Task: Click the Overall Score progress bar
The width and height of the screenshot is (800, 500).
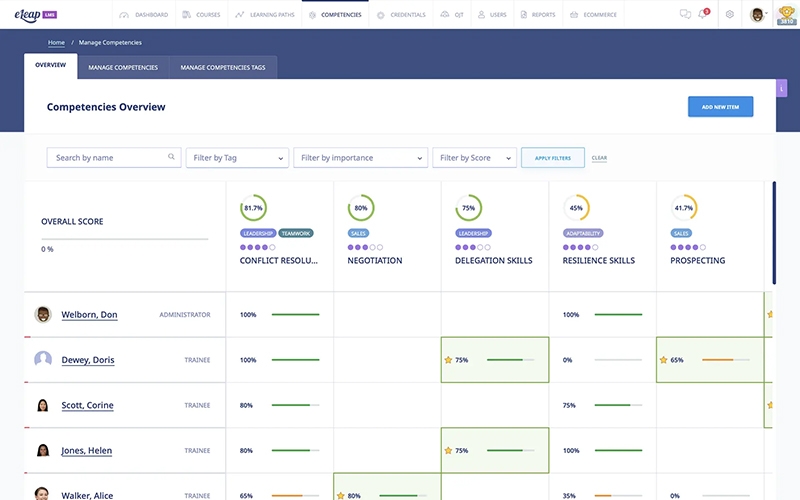Action: coord(124,239)
